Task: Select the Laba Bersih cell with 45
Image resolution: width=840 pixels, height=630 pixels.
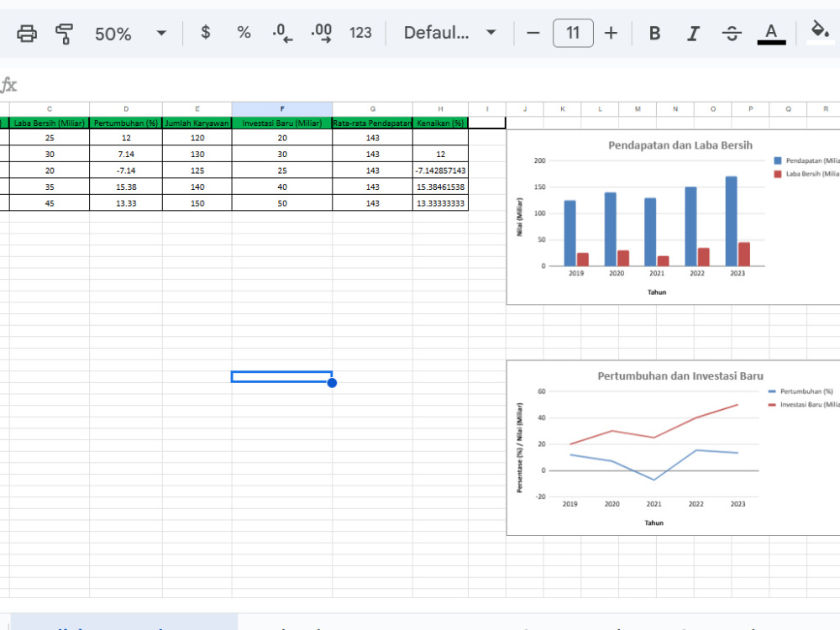Action: pos(50,203)
